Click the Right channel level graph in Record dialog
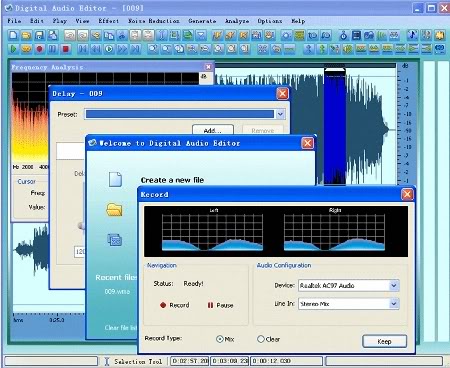The height and width of the screenshot is (368, 450). 334,232
